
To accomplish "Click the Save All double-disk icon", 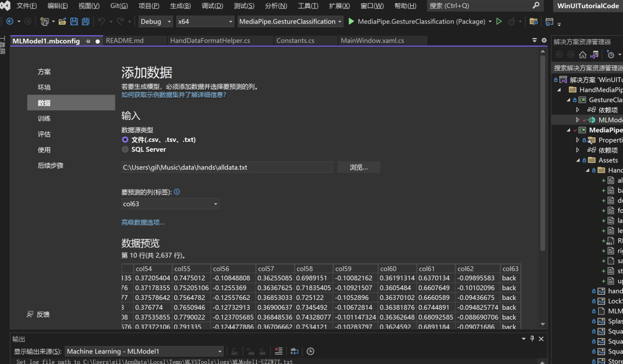I will click(85, 21).
